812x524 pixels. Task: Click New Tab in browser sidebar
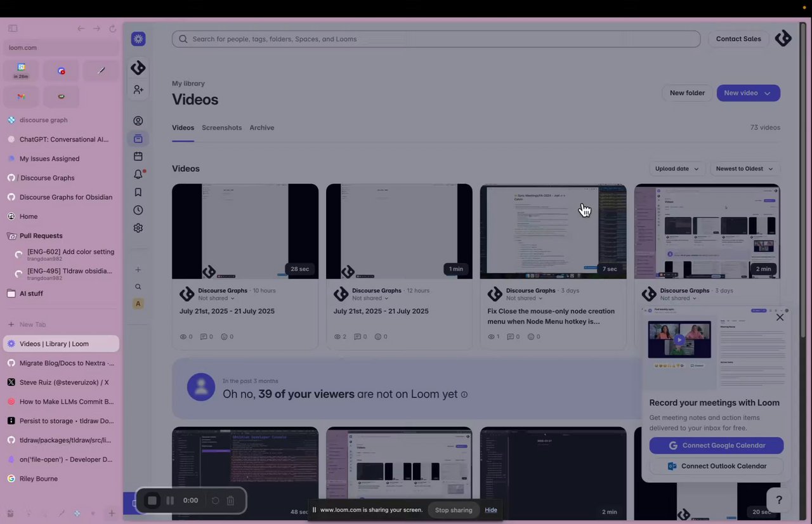click(32, 324)
